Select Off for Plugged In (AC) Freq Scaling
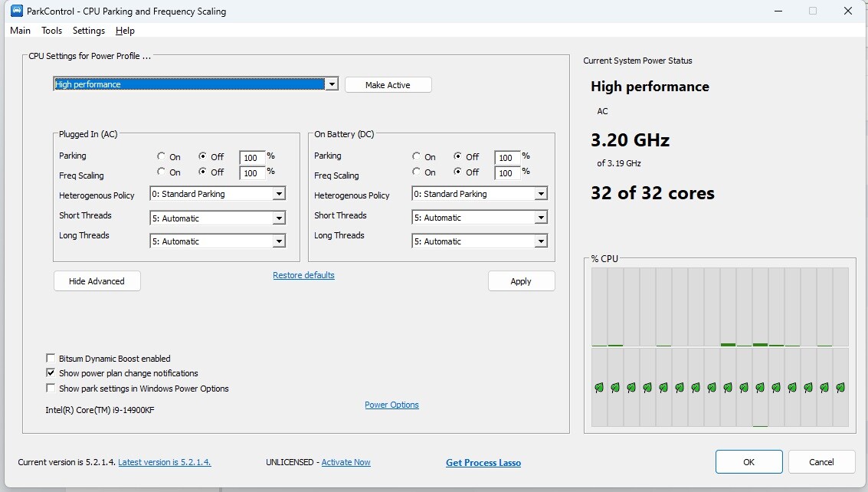This screenshot has height=492, width=868. 202,172
